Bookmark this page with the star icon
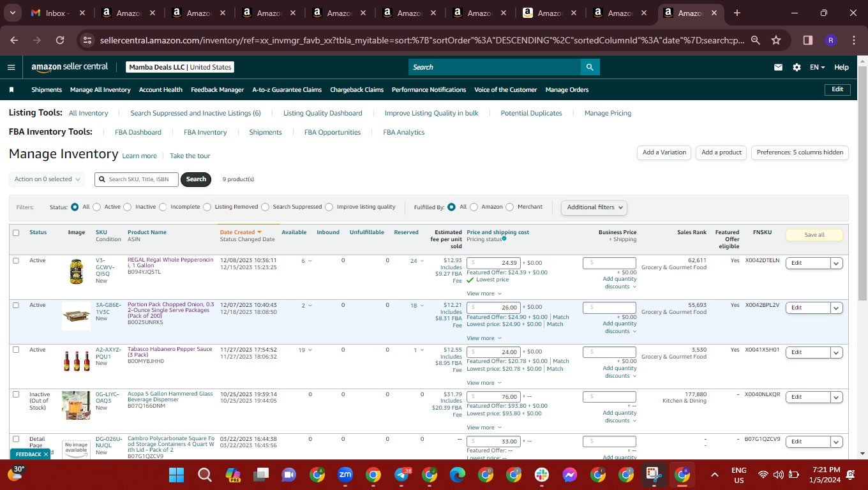This screenshot has width=868, height=490. (776, 40)
